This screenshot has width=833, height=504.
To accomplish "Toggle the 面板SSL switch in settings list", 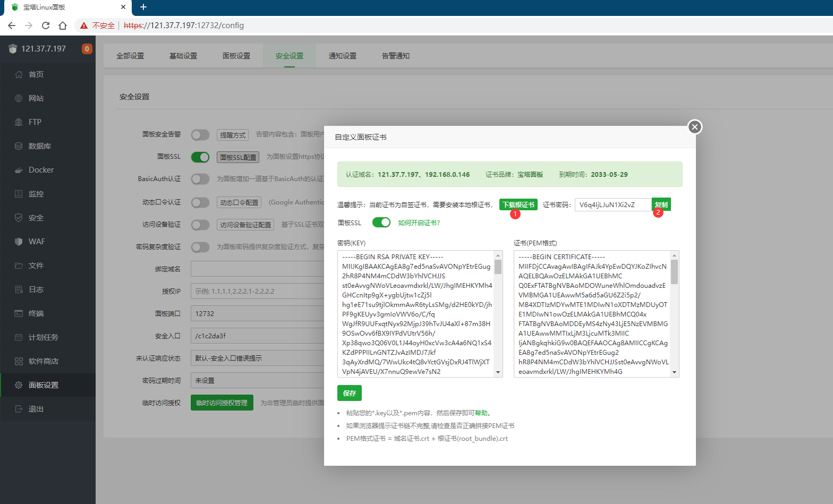I will coord(200,157).
